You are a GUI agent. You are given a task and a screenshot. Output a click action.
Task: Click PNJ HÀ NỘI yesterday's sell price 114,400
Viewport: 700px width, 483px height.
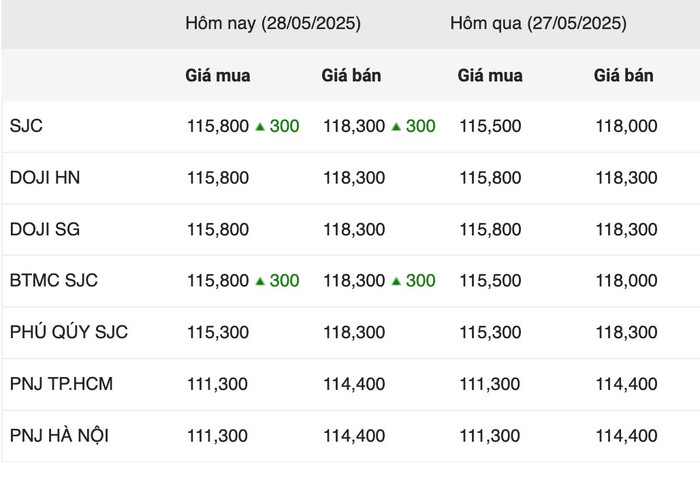pyautogui.click(x=626, y=436)
